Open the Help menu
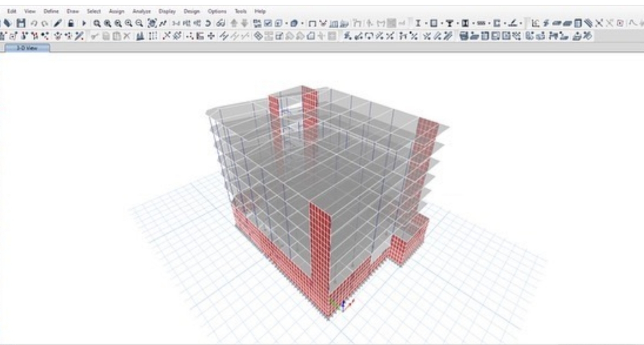The width and height of the screenshot is (644, 345). click(x=260, y=11)
